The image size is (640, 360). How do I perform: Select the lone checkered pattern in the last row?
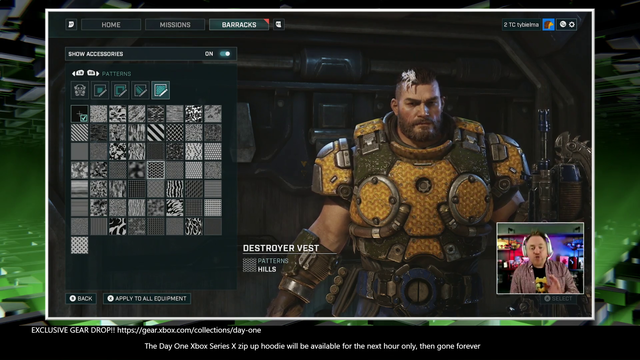pos(80,245)
